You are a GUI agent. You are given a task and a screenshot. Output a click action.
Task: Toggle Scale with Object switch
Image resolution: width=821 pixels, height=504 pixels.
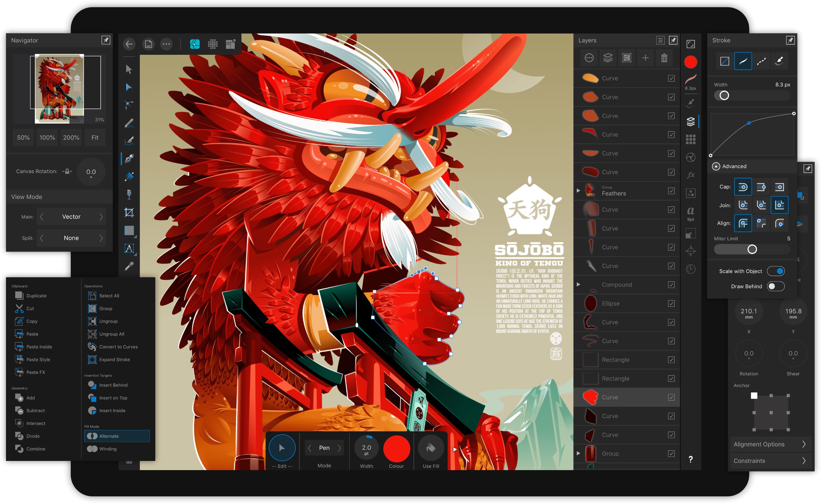click(x=776, y=271)
